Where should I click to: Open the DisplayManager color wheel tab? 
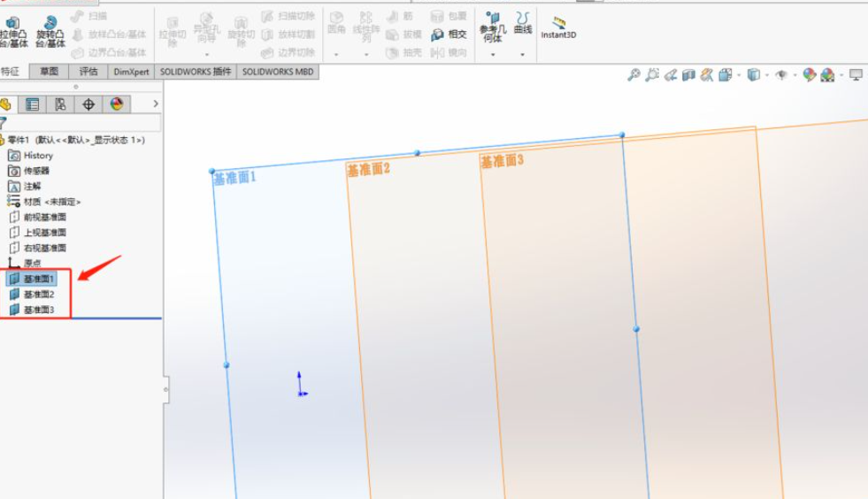click(x=117, y=104)
